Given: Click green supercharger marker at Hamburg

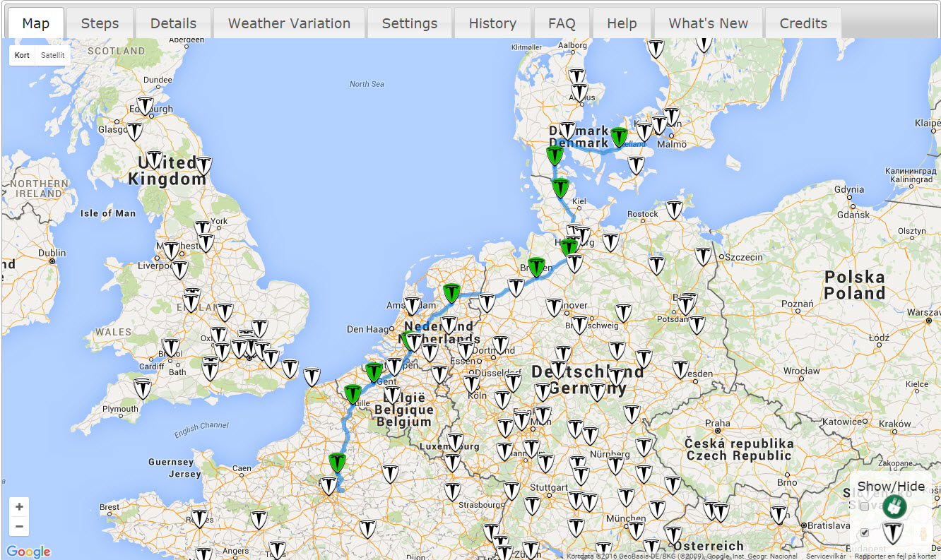Looking at the screenshot, I should pos(569,247).
